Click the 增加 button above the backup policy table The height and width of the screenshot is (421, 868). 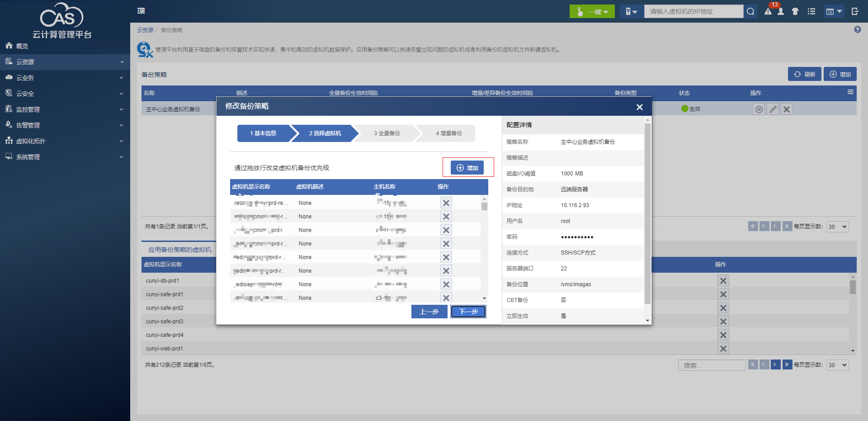point(840,74)
